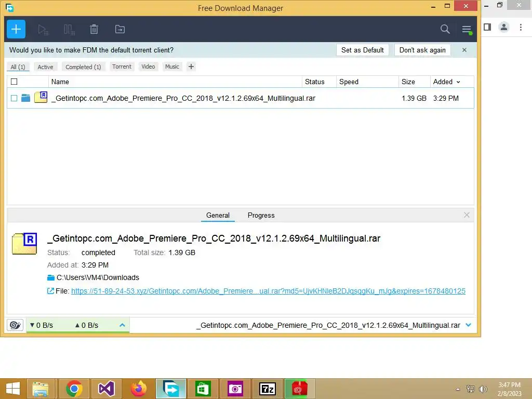The height and width of the screenshot is (399, 532).
Task: Click download speed 0 B/s indicator
Action: point(42,325)
